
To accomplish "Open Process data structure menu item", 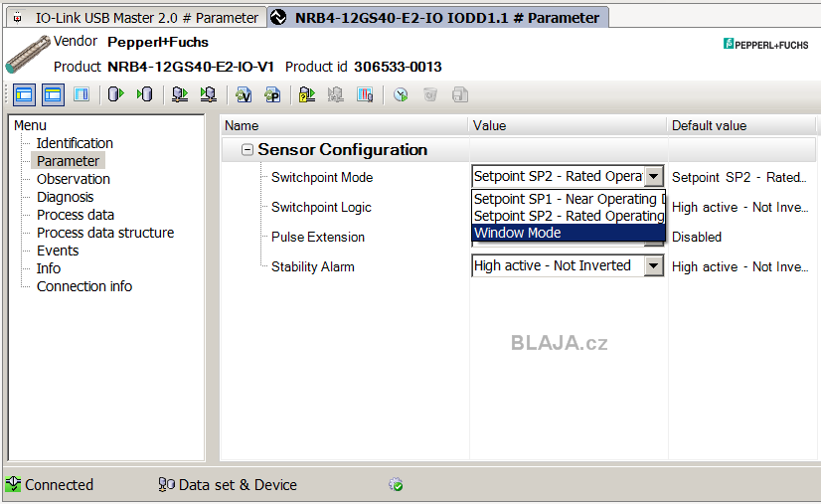I will coord(105,233).
